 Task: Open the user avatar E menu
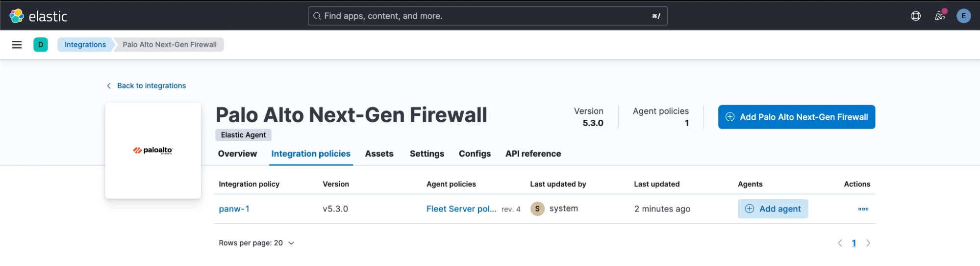[963, 16]
